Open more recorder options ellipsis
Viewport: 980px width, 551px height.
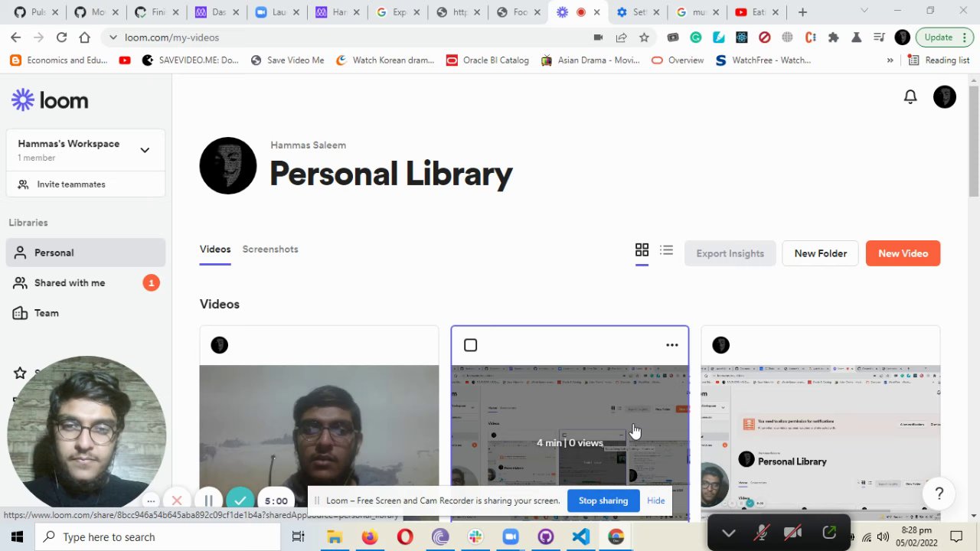[151, 501]
